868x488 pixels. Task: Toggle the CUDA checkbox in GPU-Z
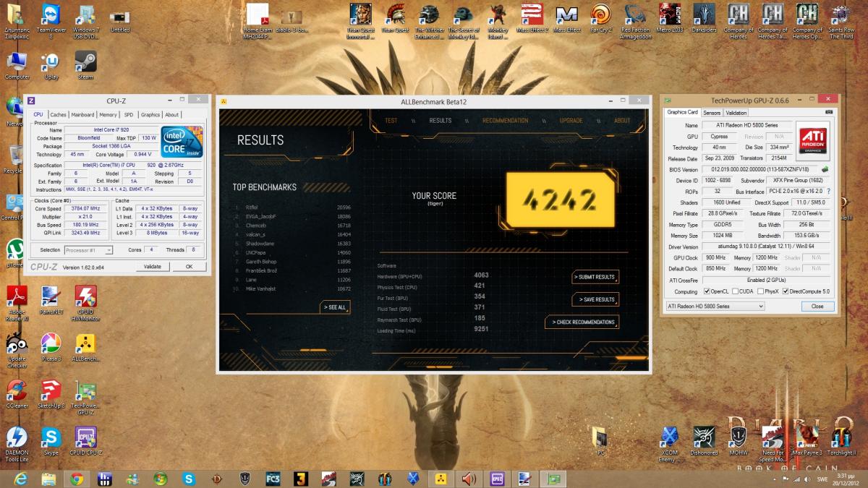tap(736, 291)
